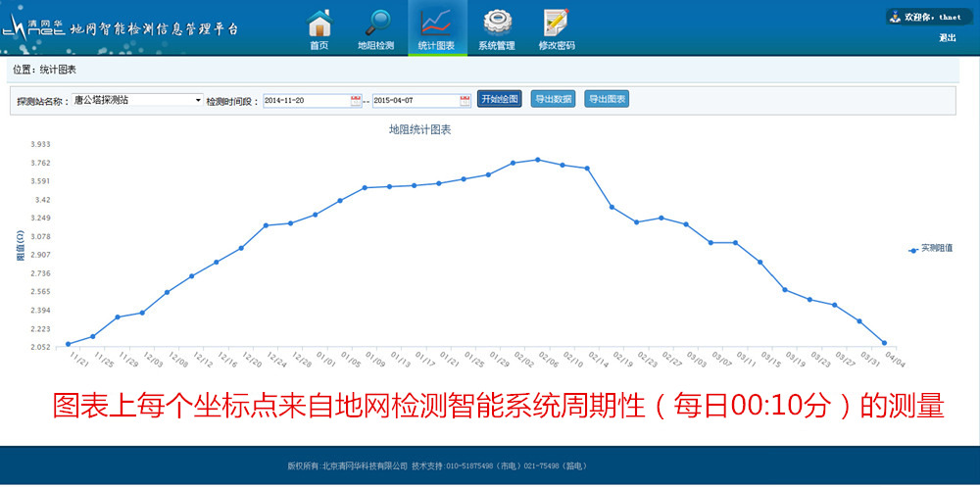Image resolution: width=980 pixels, height=487 pixels.
Task: Click the 导出图表 button
Action: [x=607, y=99]
